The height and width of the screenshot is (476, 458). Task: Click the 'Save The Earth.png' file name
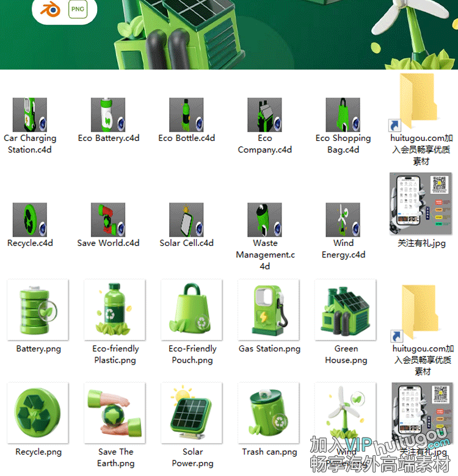[x=115, y=458]
